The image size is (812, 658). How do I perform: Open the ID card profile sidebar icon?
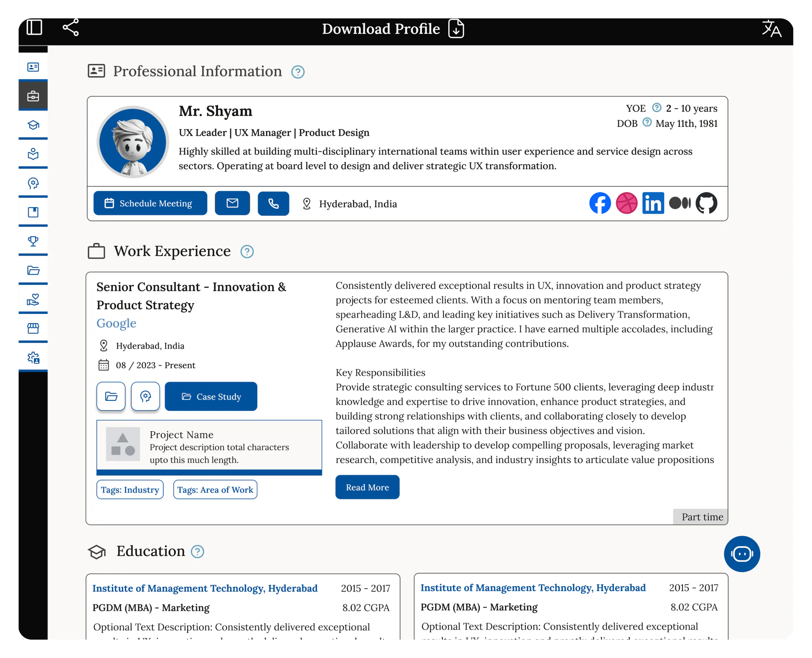(33, 67)
